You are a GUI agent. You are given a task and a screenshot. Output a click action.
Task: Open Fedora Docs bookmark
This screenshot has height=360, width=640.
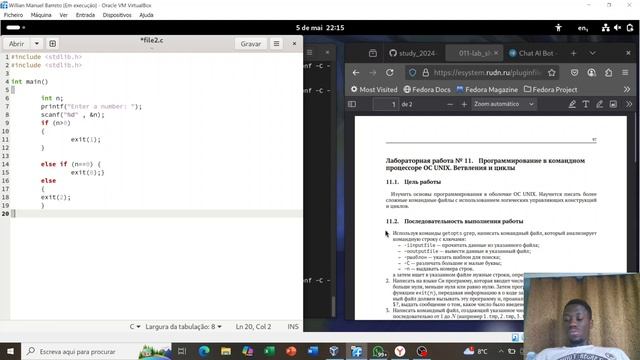[x=427, y=89]
